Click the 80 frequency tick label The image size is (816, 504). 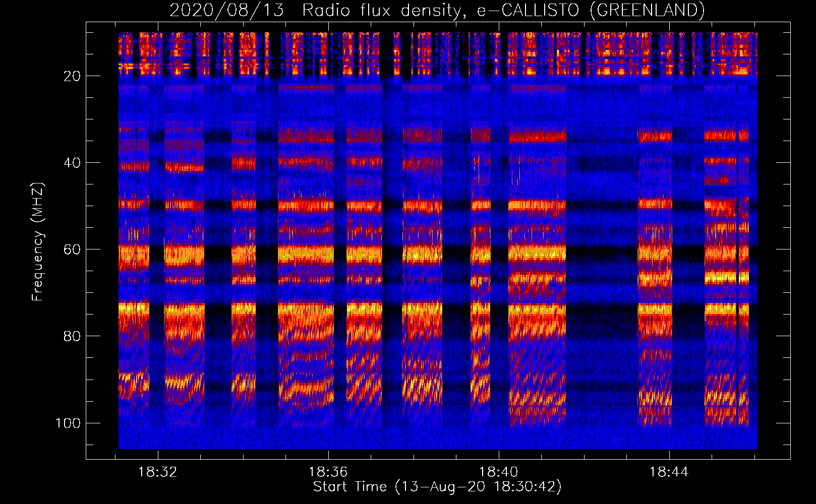click(x=72, y=336)
